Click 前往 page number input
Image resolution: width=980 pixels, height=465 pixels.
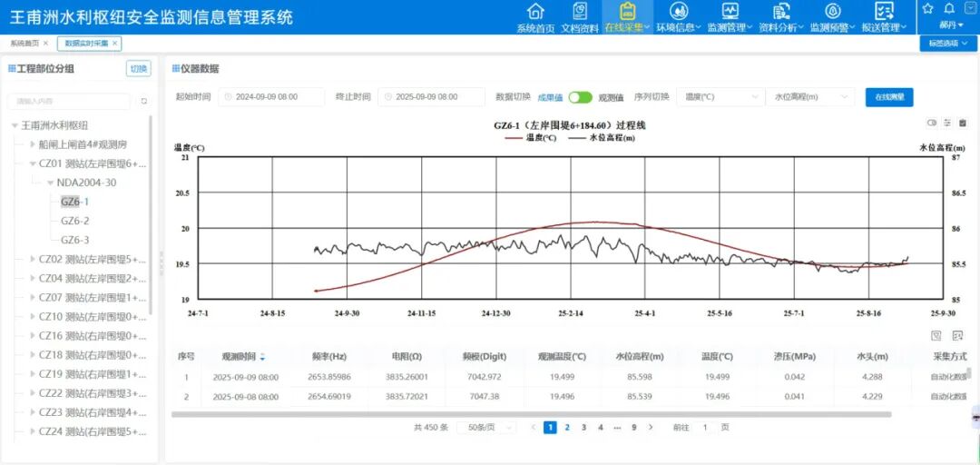[x=706, y=428]
